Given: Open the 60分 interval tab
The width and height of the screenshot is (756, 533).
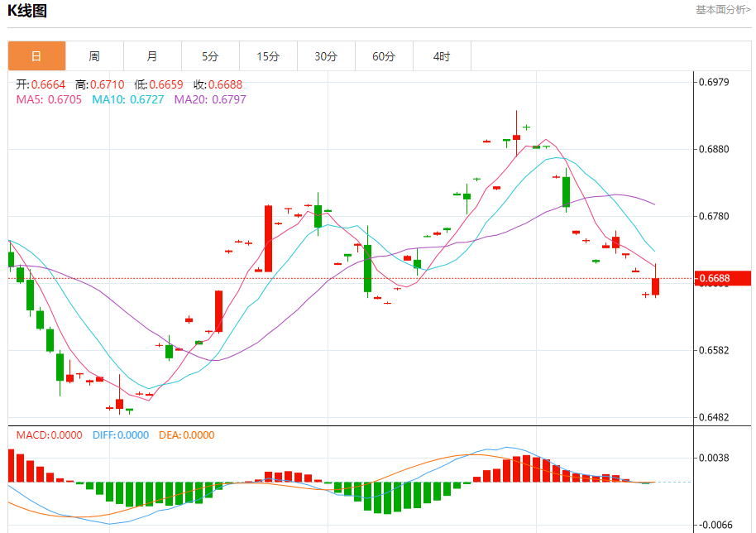Looking at the screenshot, I should [x=384, y=56].
